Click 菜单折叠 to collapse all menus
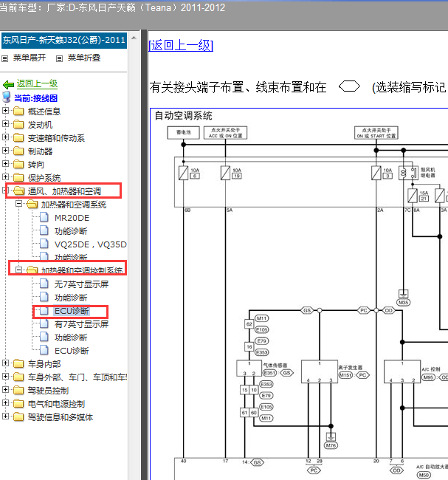448x480 pixels. point(84,58)
